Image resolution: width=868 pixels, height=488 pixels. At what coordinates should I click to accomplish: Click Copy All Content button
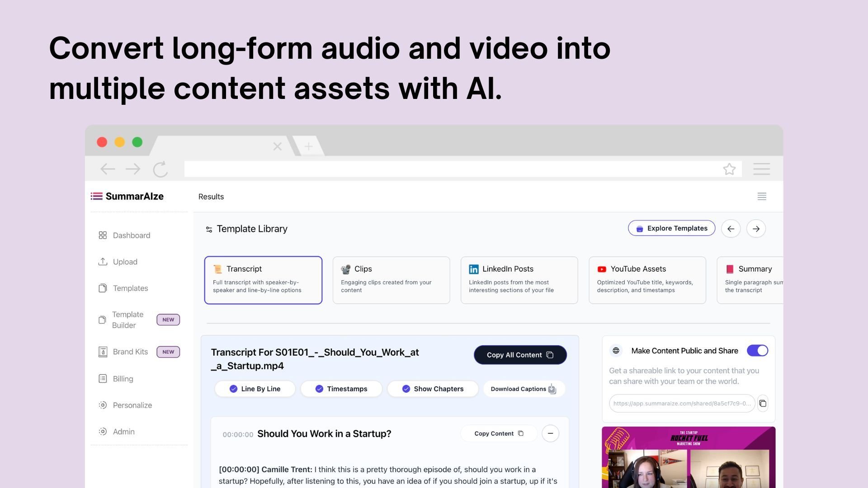click(520, 355)
